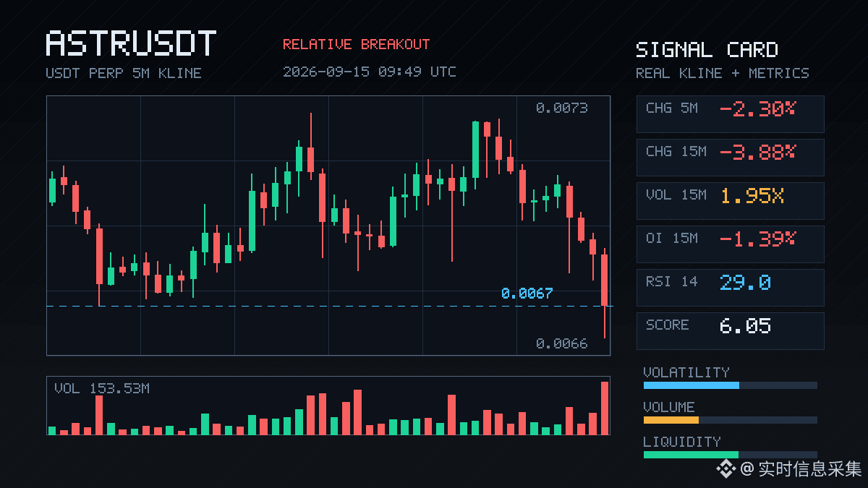Click the orange VOLUME progress bar
Viewport: 868px width, 488px height.
point(671,420)
